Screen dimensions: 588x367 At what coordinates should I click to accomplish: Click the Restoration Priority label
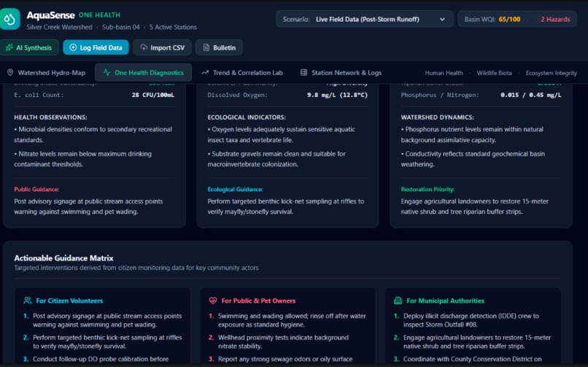[428, 189]
